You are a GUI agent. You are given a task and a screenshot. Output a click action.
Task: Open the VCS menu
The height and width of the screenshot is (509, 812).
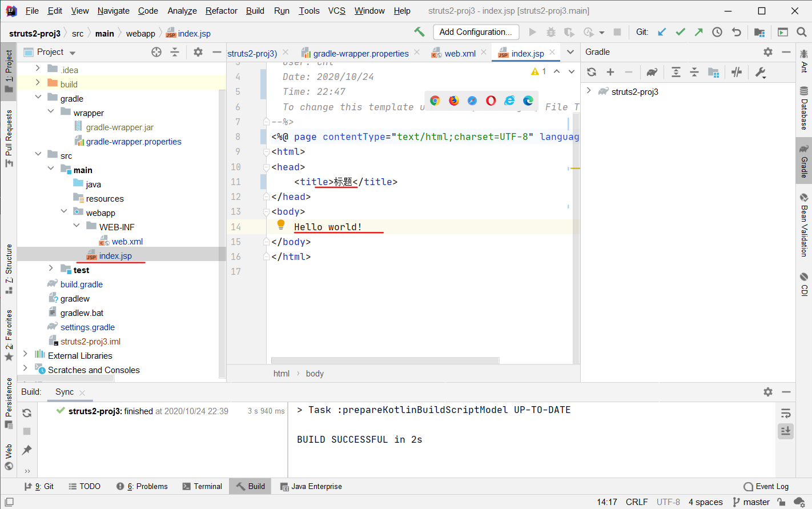click(337, 10)
